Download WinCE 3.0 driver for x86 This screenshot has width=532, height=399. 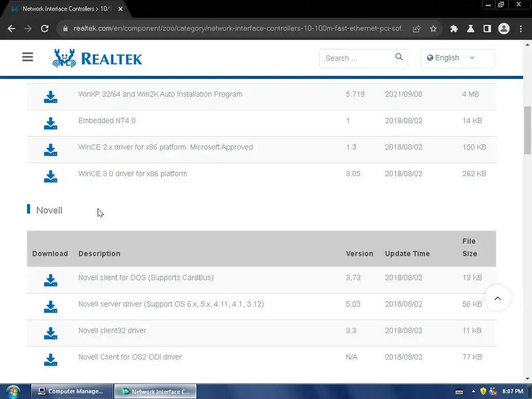pos(50,177)
